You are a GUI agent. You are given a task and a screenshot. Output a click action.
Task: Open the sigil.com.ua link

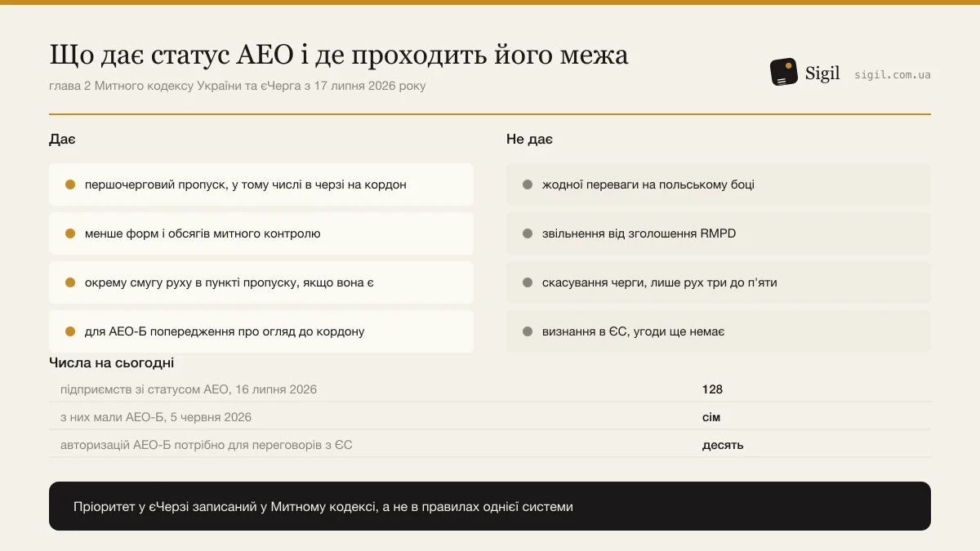pos(893,74)
